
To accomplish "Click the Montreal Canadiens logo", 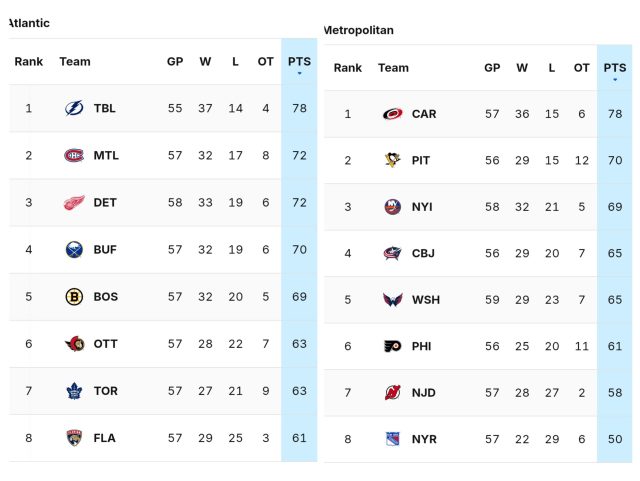I will [x=75, y=155].
